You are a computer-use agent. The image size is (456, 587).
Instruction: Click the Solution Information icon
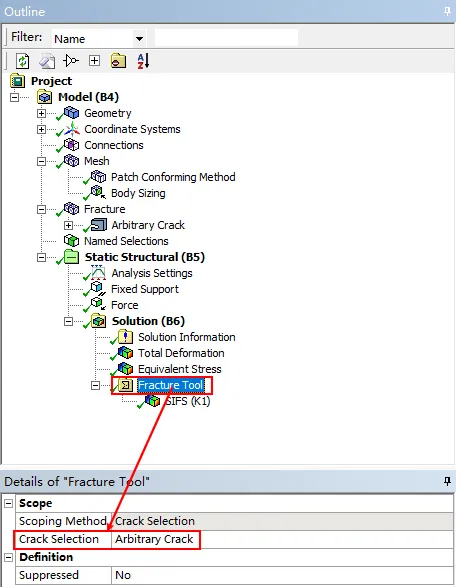tap(125, 337)
